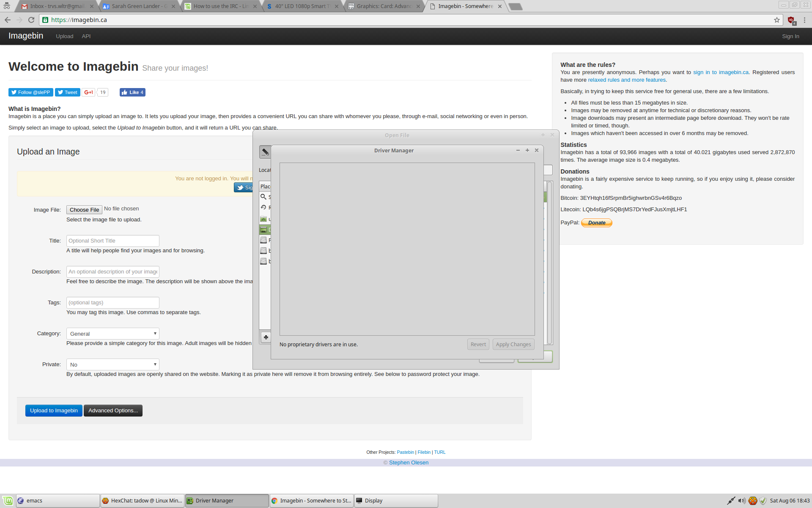Click Apply Changes in Driver Manager
812x508 pixels.
513,345
